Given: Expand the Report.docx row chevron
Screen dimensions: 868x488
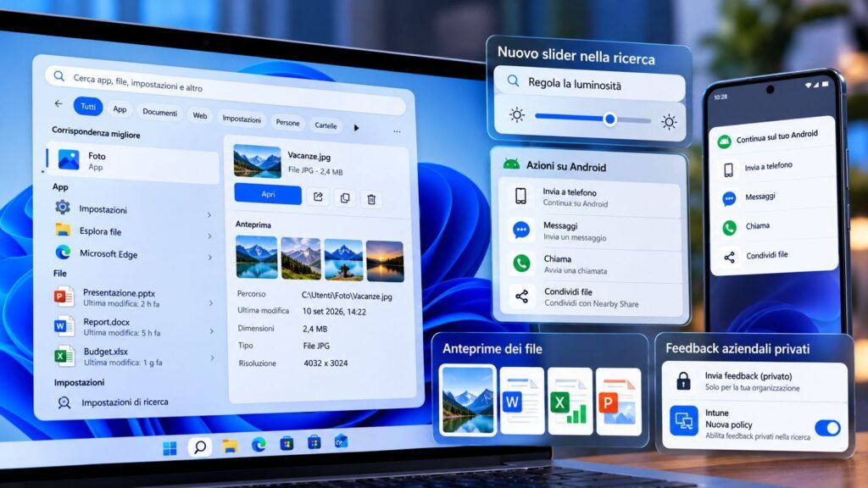Looking at the screenshot, I should [211, 331].
